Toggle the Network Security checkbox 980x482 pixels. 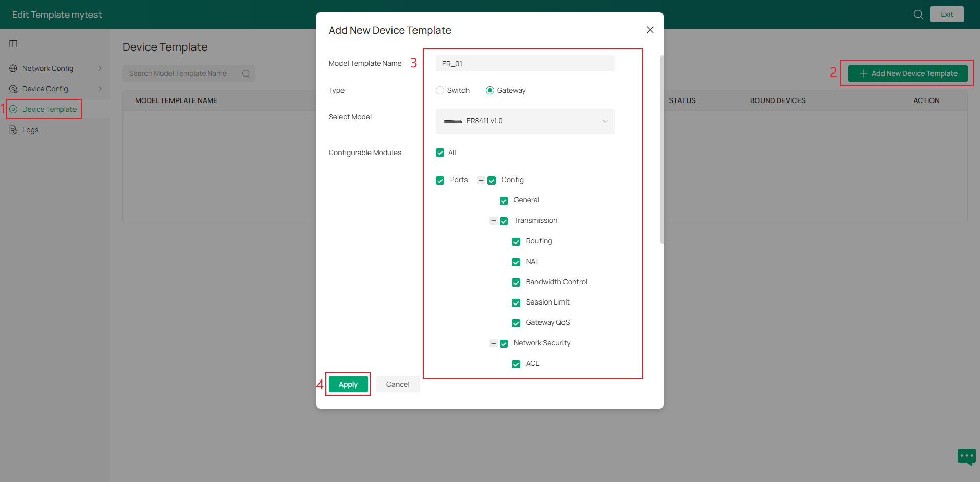(504, 344)
